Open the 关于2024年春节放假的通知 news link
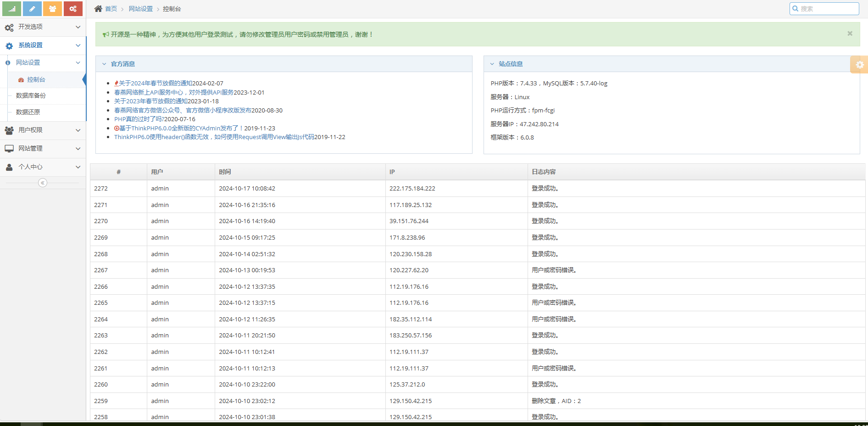Screen dimensions: 868x426 (x=156, y=84)
